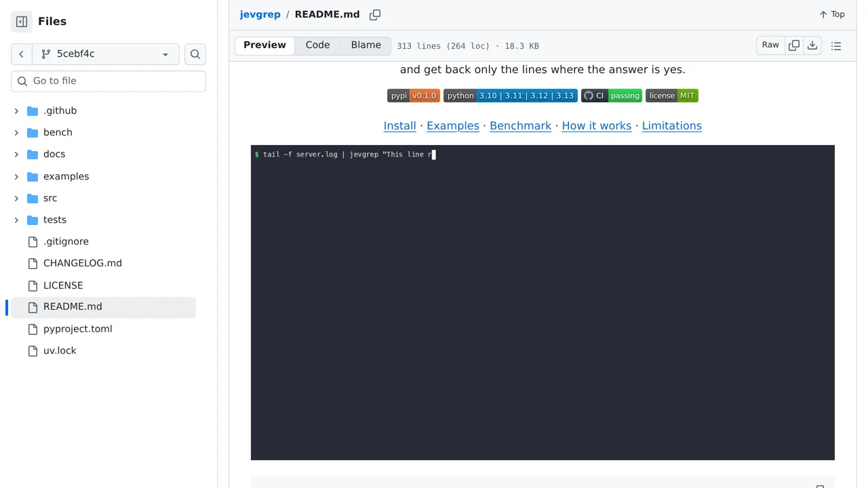
Task: Collapse the Files side panel icon
Action: [x=22, y=22]
